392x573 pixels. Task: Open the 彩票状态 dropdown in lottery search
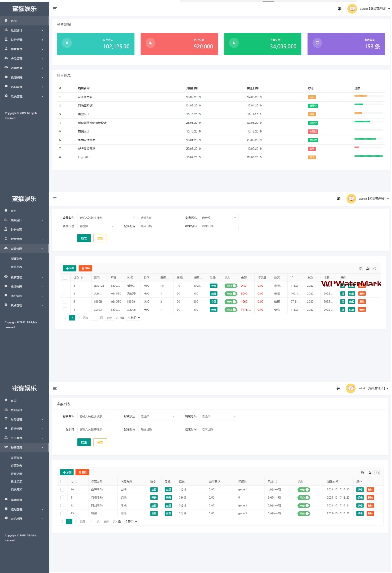(158, 417)
